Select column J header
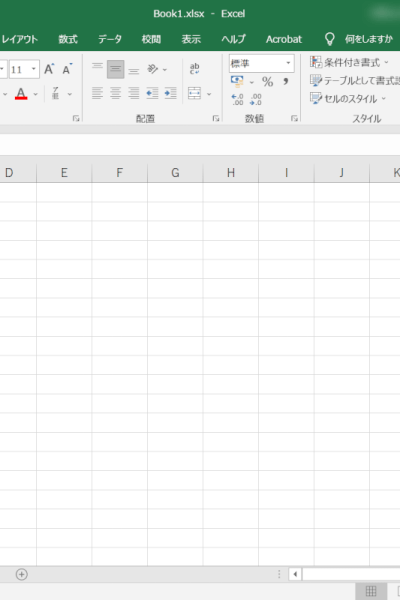The width and height of the screenshot is (400, 600). (342, 173)
